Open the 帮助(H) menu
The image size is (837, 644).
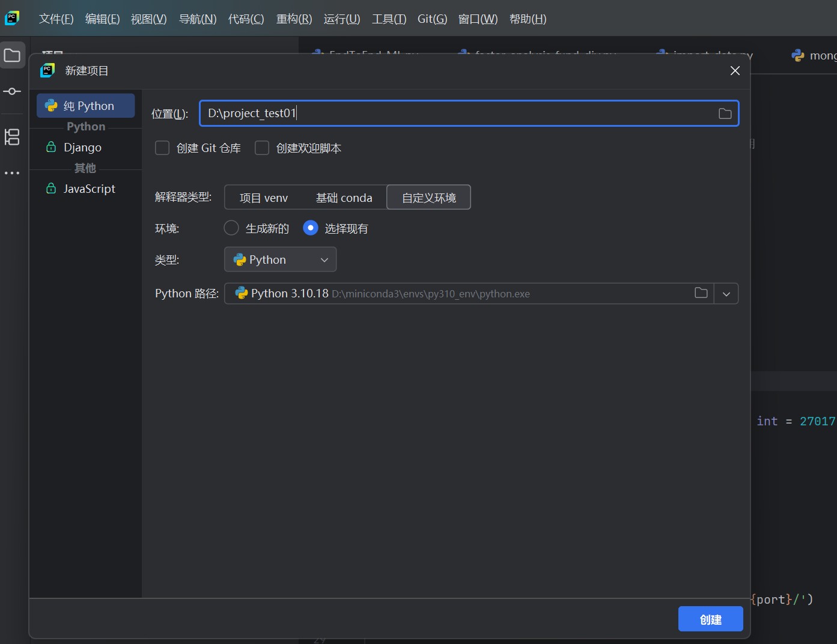[x=528, y=19]
